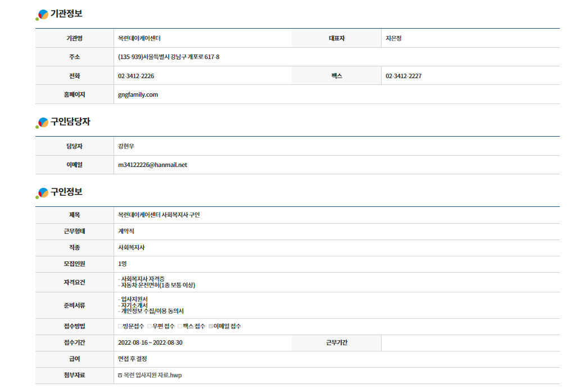
Task: Click the 직종 value 사회복지사
Action: coord(131,247)
